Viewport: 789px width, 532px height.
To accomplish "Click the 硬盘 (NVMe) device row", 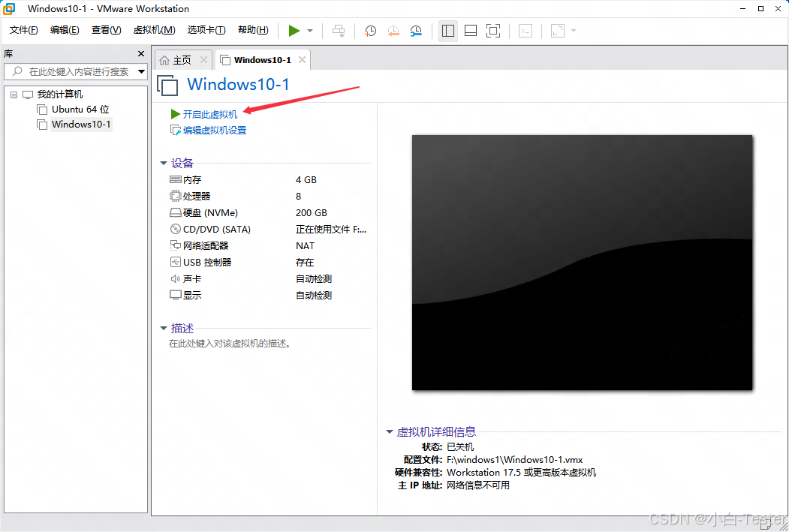I will [x=270, y=212].
